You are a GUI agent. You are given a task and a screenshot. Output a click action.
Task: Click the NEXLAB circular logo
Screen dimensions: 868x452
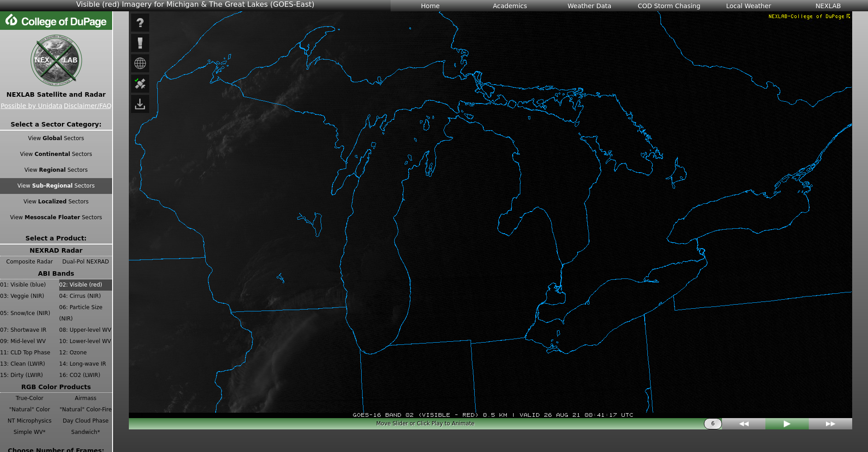coord(56,61)
